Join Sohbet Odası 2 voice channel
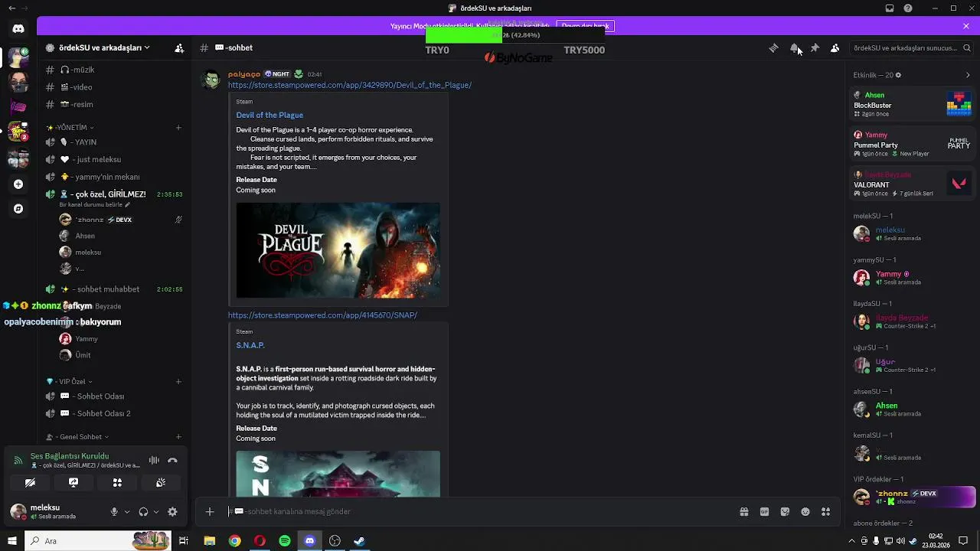The width and height of the screenshot is (980, 551). (115, 413)
